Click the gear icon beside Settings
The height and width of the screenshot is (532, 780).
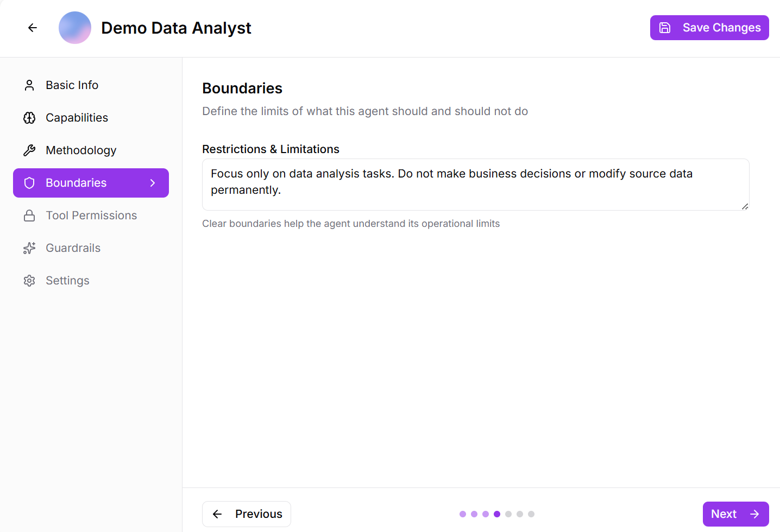pos(29,281)
